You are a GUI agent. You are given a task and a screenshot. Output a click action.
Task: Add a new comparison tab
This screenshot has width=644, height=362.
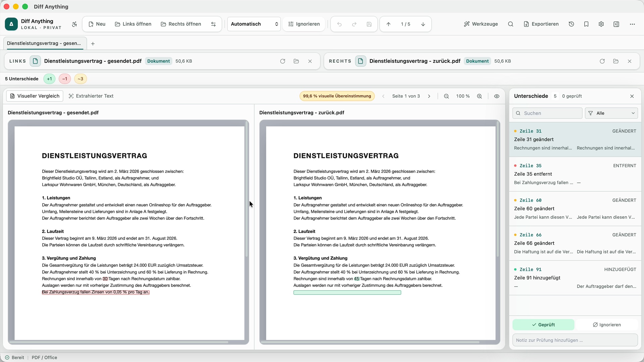93,44
